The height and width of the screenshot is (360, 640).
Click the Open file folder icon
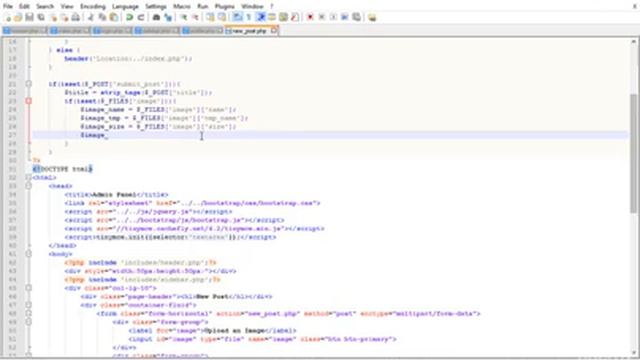(x=18, y=17)
